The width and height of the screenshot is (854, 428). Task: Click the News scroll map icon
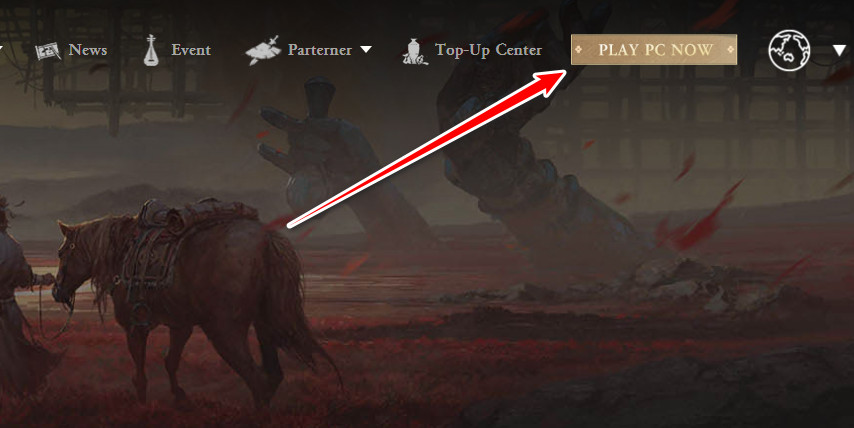click(48, 51)
